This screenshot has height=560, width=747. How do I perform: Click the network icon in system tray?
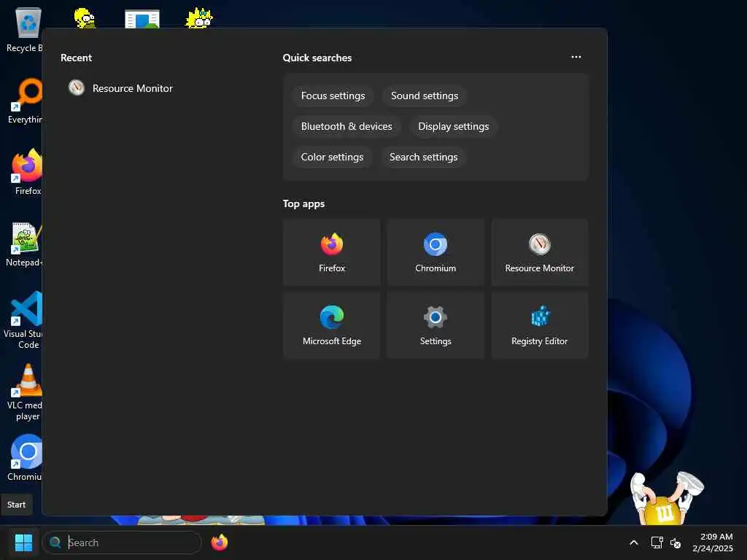point(657,542)
